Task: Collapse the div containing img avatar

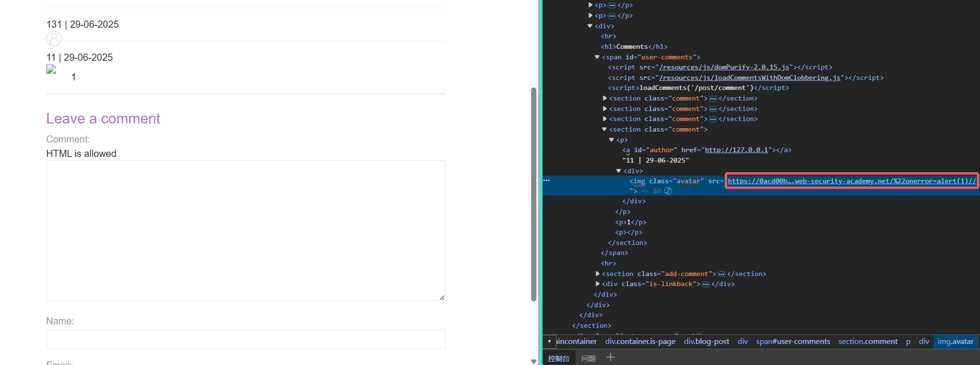Action: (619, 171)
